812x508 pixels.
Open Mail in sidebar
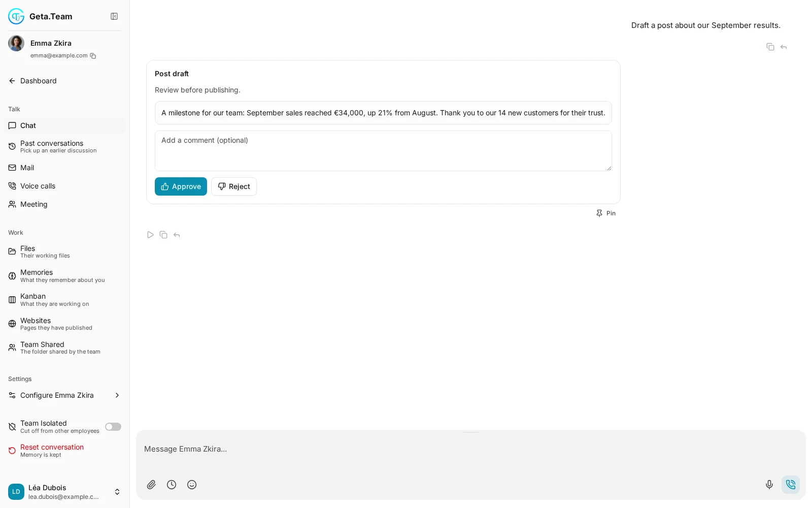point(64,168)
